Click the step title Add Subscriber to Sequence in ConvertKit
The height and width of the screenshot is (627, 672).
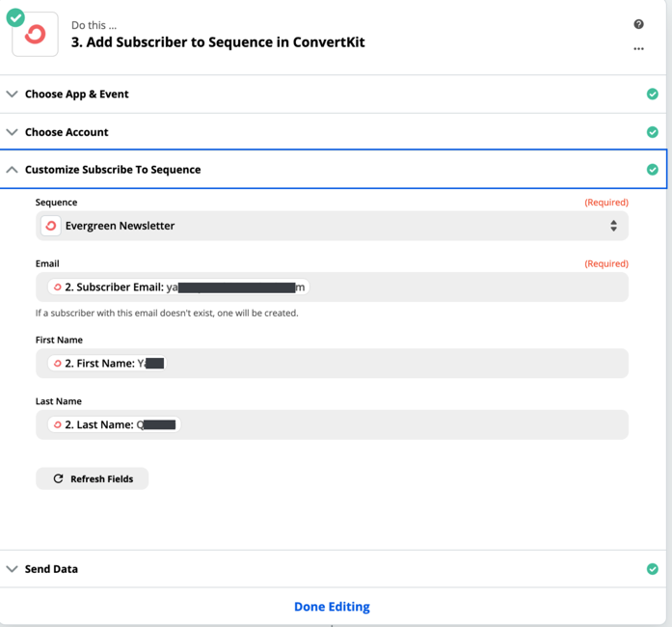[218, 42]
